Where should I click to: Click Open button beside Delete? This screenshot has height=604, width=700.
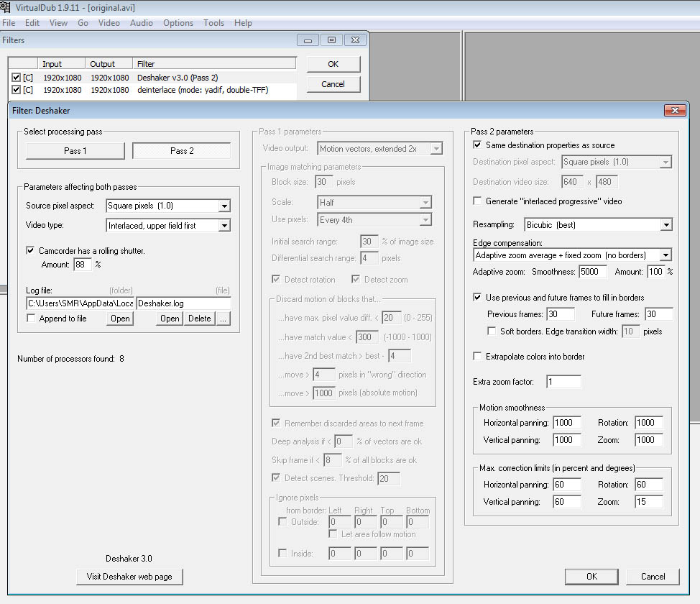[170, 319]
